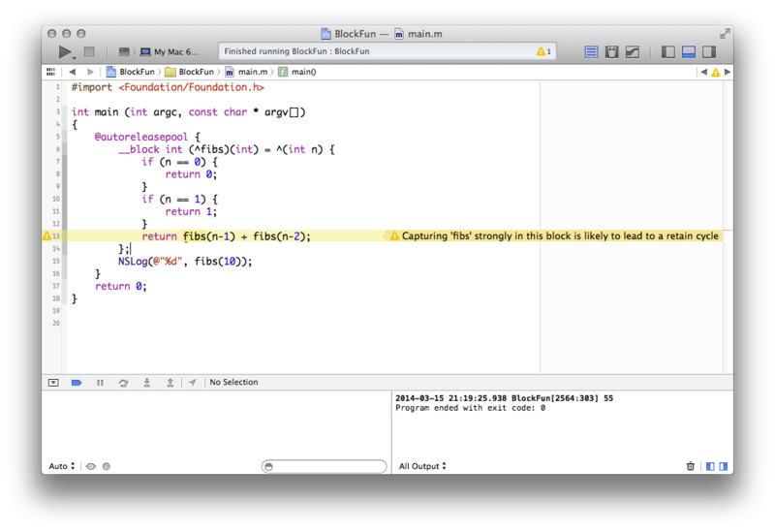The width and height of the screenshot is (775, 532).
Task: Toggle the Utilities panel visibility
Action: pos(709,51)
